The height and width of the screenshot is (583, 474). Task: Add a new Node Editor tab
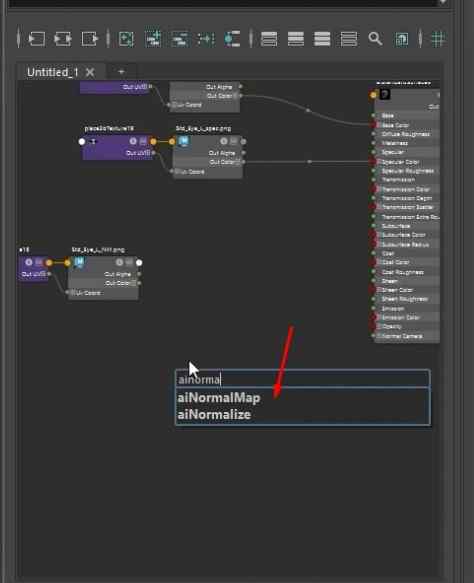pyautogui.click(x=121, y=71)
